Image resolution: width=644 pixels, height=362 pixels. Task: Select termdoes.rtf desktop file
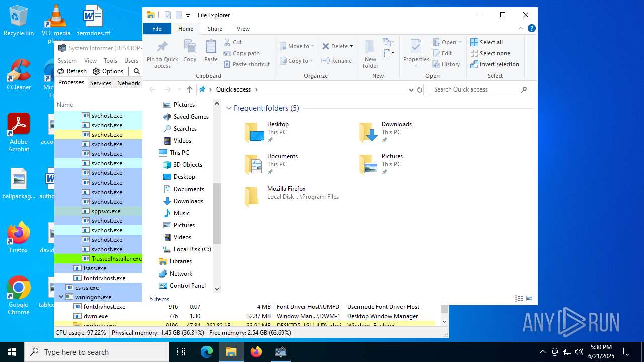tap(94, 21)
